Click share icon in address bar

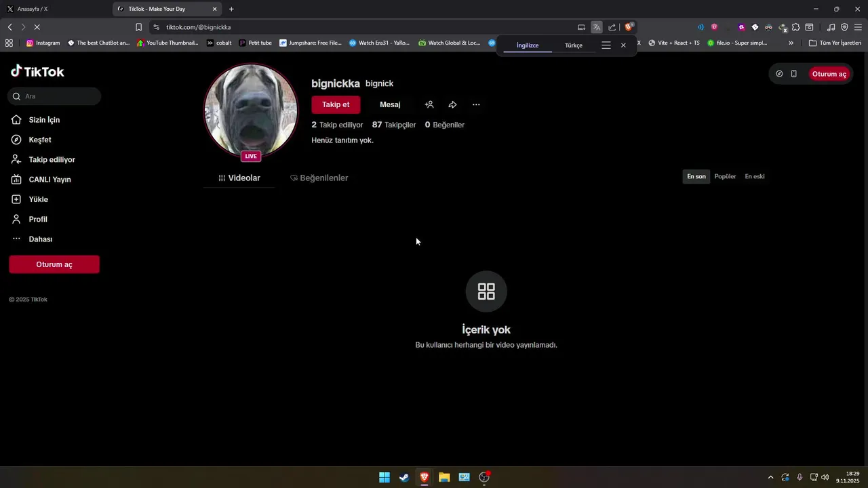pos(612,27)
